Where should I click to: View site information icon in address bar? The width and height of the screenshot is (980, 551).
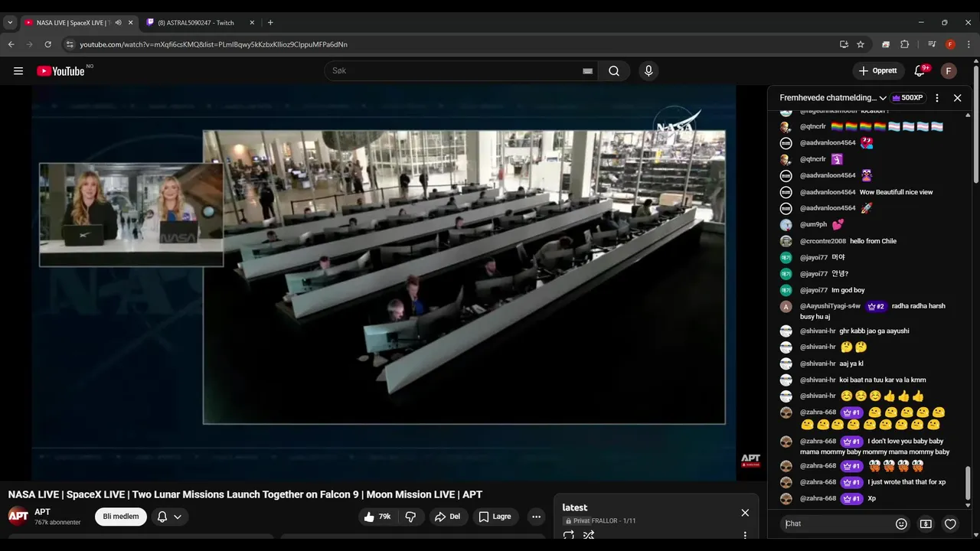coord(70,44)
